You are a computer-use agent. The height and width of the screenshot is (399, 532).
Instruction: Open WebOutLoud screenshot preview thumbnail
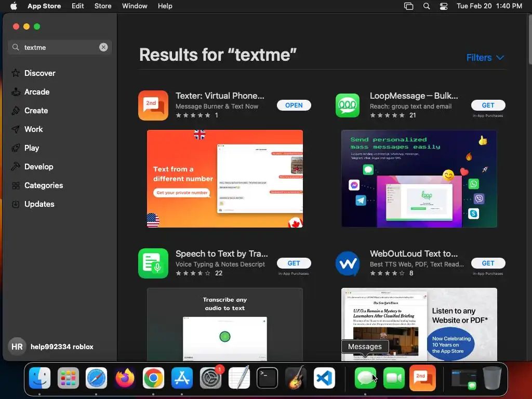(x=419, y=324)
